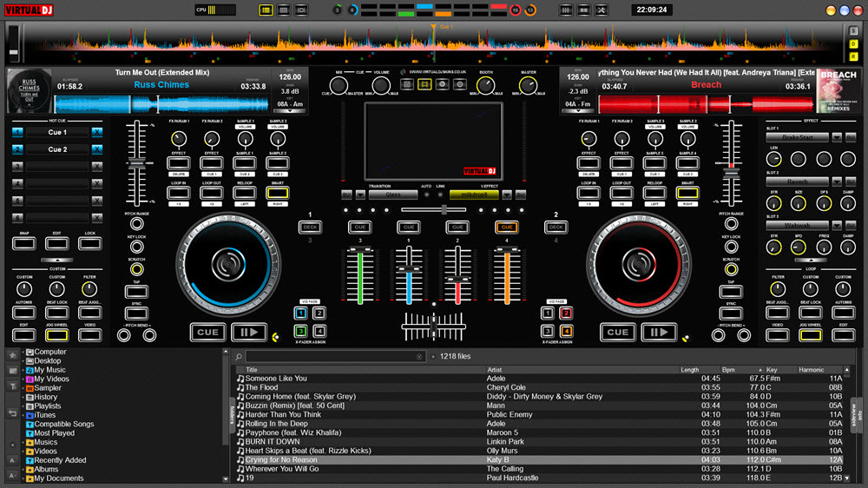Open video effect milkdrop dropdown arrow
The height and width of the screenshot is (488, 868).
pyautogui.click(x=507, y=195)
